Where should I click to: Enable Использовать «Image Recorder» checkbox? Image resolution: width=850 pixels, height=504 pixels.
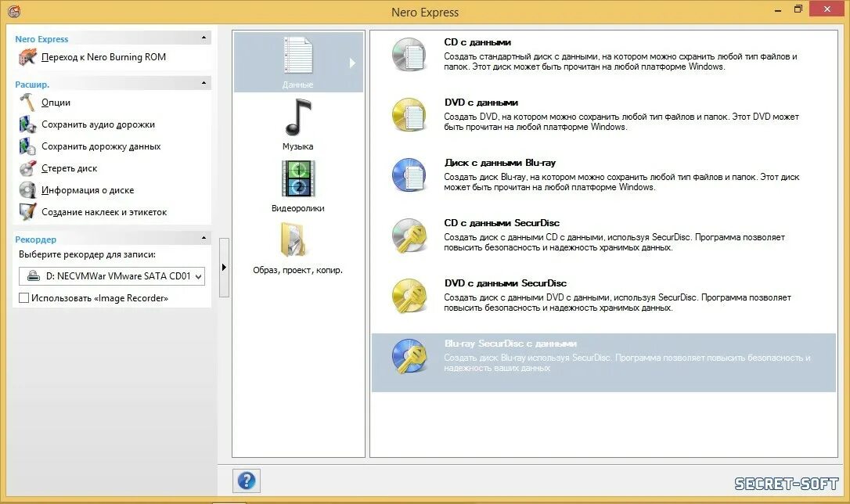coord(23,298)
